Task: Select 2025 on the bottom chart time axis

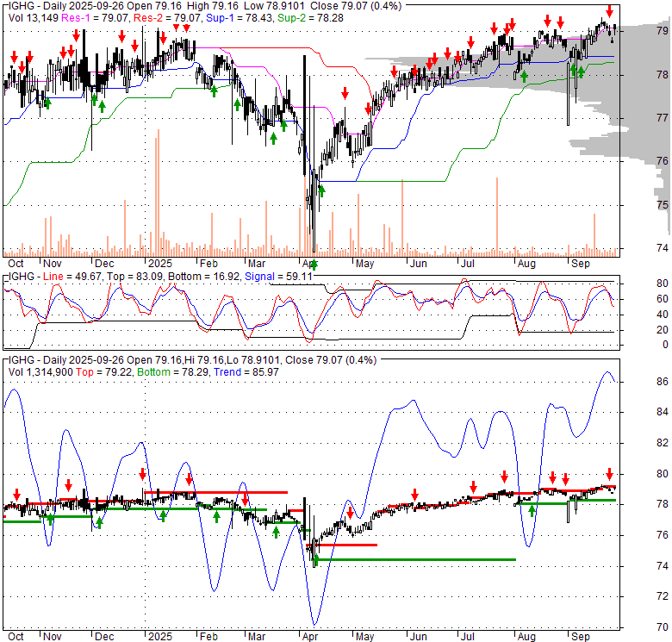Action: click(160, 637)
